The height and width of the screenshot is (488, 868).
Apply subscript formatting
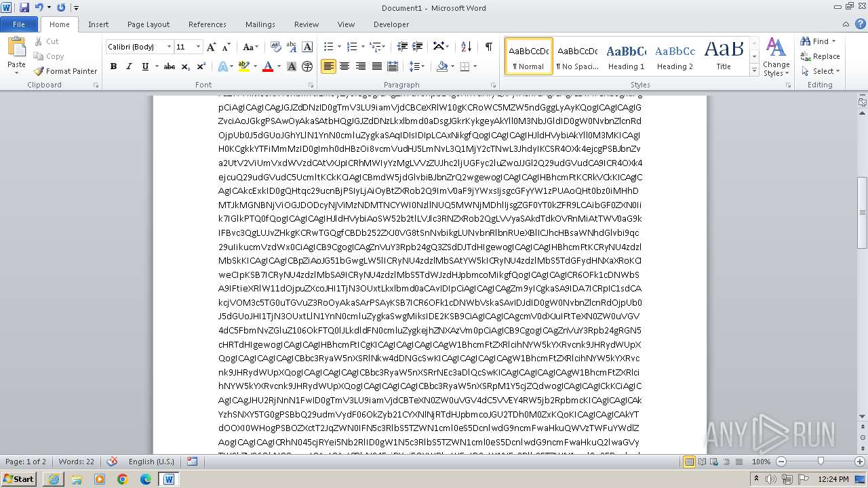click(x=186, y=66)
